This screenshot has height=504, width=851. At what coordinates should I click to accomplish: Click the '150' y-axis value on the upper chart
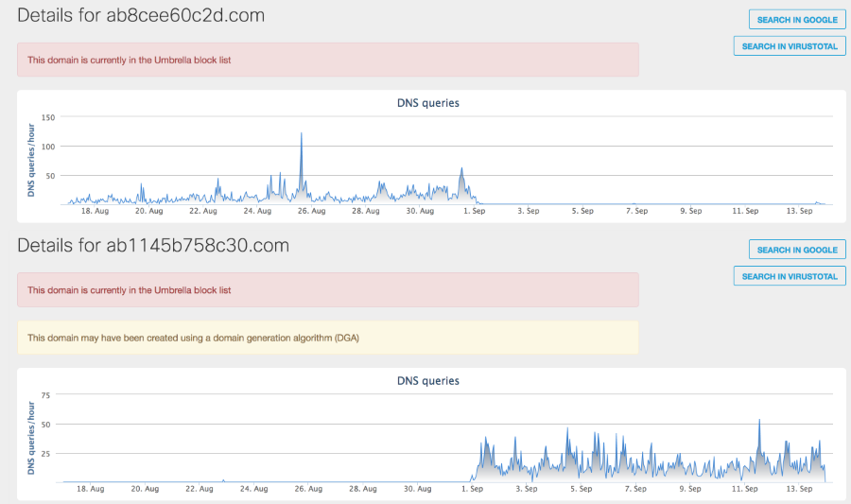pyautogui.click(x=49, y=117)
